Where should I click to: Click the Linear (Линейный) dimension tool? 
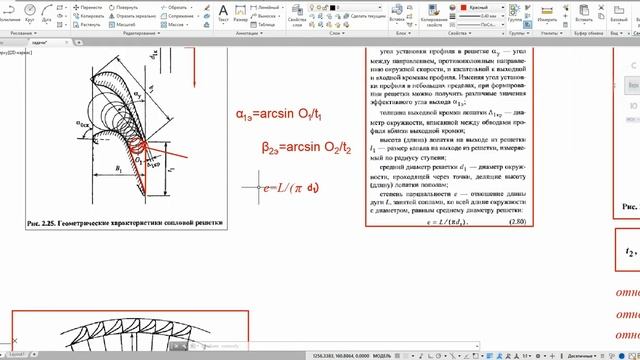(264, 7)
